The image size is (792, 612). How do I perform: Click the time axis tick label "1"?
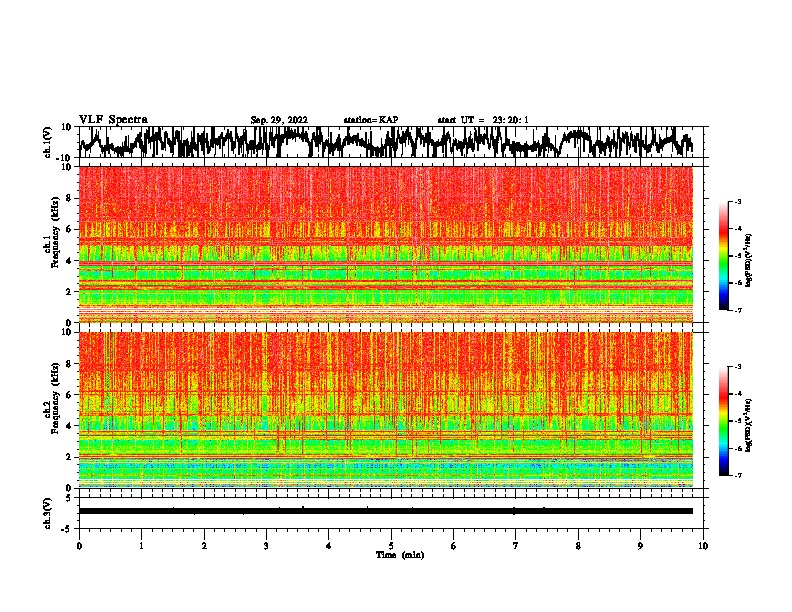click(x=141, y=546)
